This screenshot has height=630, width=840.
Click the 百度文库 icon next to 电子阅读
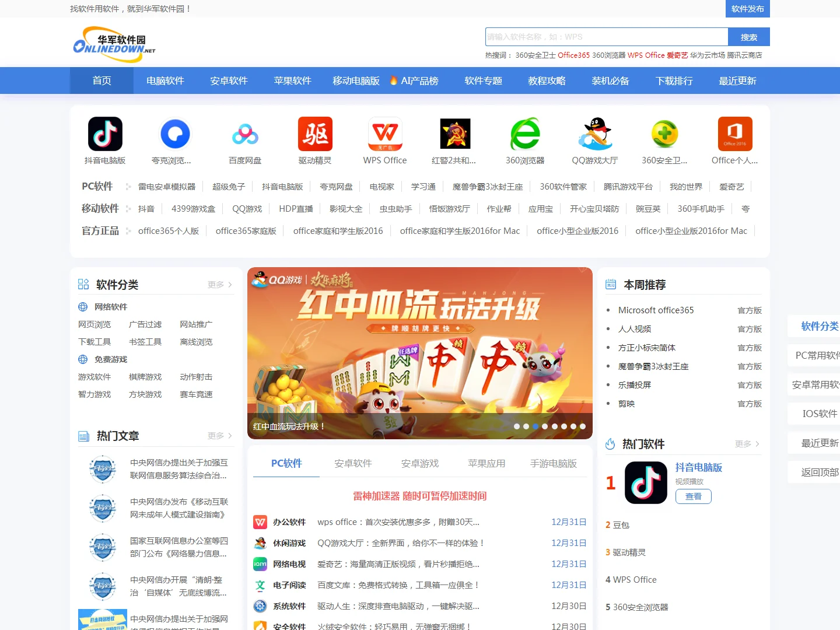(260, 585)
